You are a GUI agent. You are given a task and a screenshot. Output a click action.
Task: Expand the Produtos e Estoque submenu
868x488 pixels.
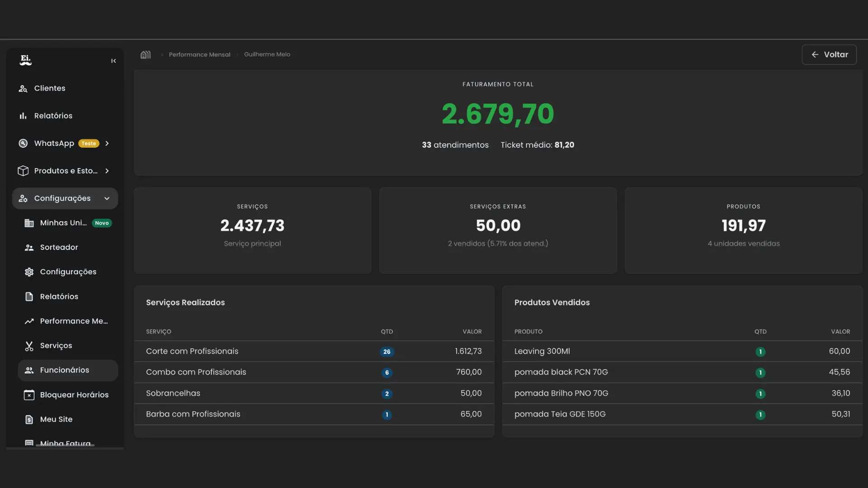pyautogui.click(x=107, y=171)
